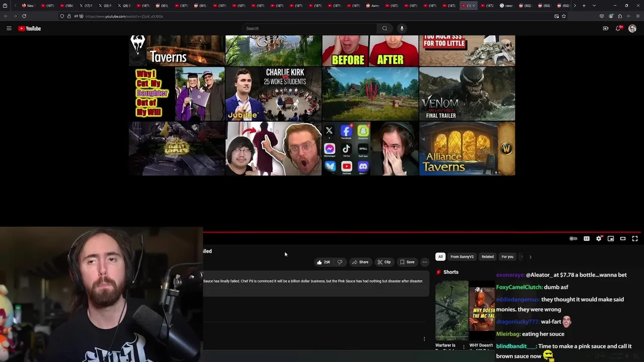
Task: Expand the video description box
Action: 316,284
